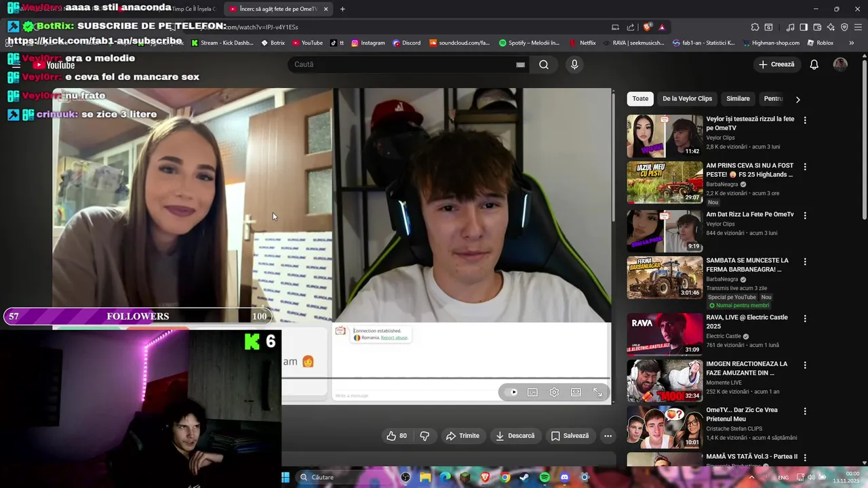The image size is (868, 488).
Task: Open Brave VPN shield icon
Action: 844,27
